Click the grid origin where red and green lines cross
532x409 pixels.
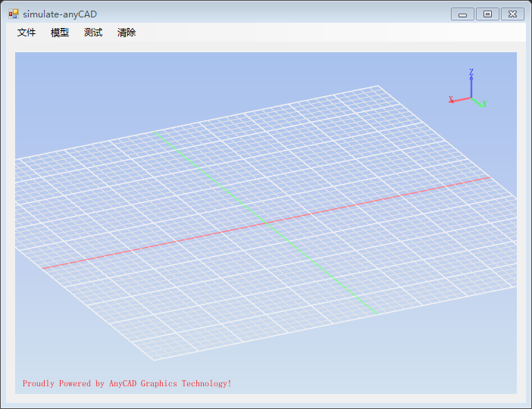point(266,223)
